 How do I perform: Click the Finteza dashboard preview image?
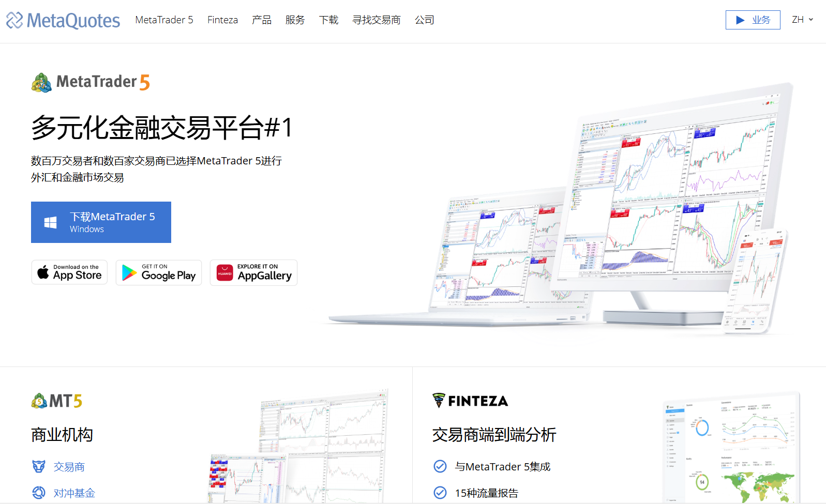[x=731, y=448]
